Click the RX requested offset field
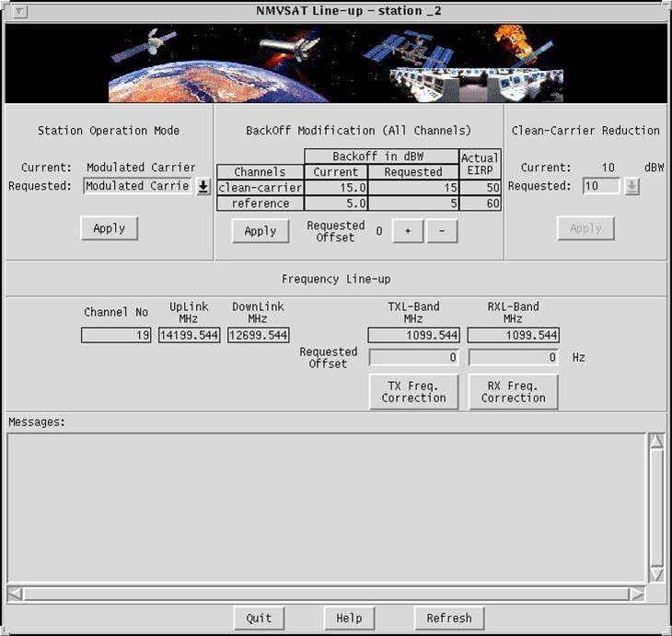672x636 pixels. (x=513, y=357)
